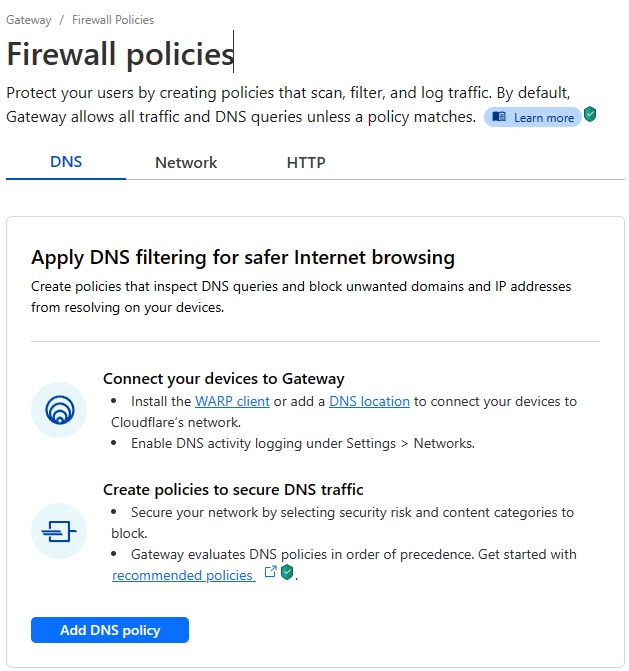Click the green shield beside Learn more
Image resolution: width=629 pixels, height=671 pixels.
click(590, 116)
